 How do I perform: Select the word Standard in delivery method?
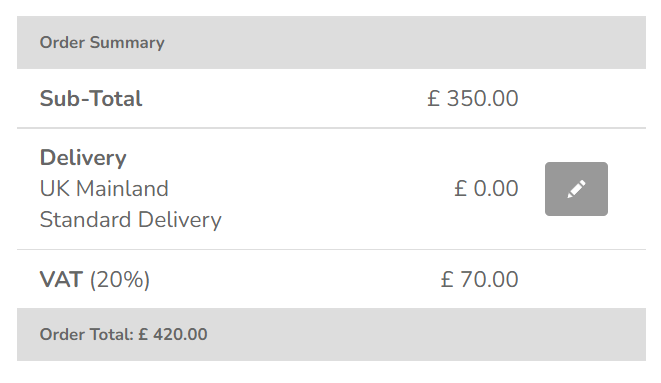tap(85, 220)
